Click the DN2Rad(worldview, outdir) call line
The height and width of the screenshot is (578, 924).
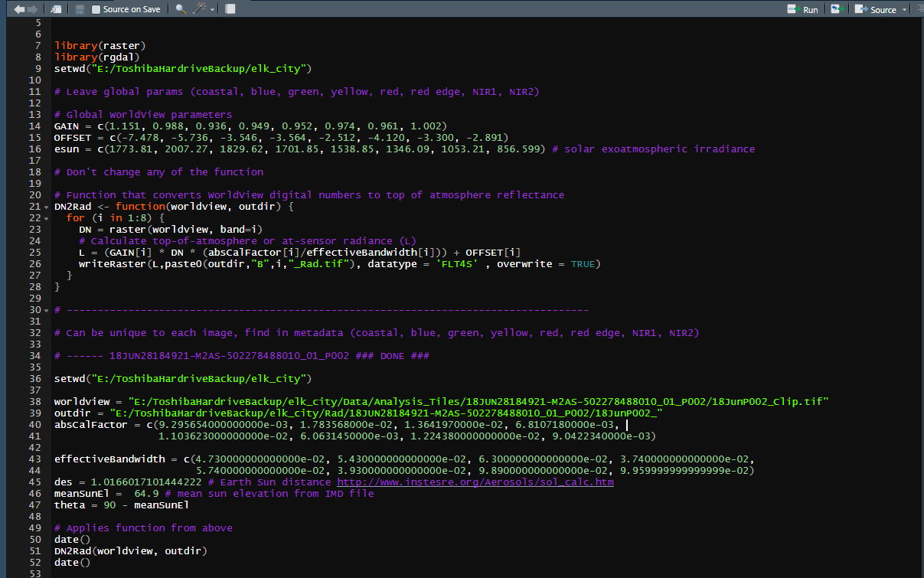(x=131, y=551)
